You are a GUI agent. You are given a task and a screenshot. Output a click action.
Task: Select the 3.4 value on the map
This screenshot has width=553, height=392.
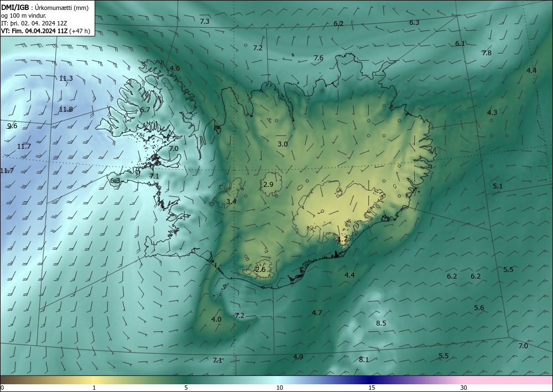[x=231, y=202]
